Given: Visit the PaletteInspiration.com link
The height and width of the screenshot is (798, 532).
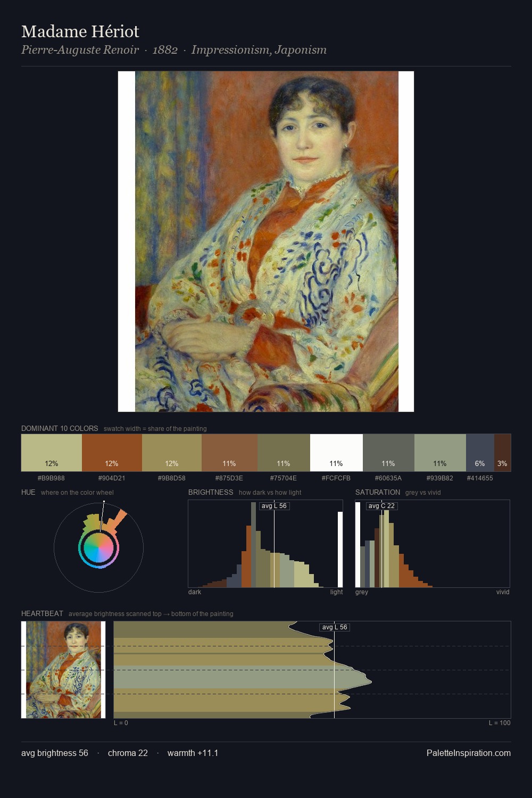Looking at the screenshot, I should [469, 753].
